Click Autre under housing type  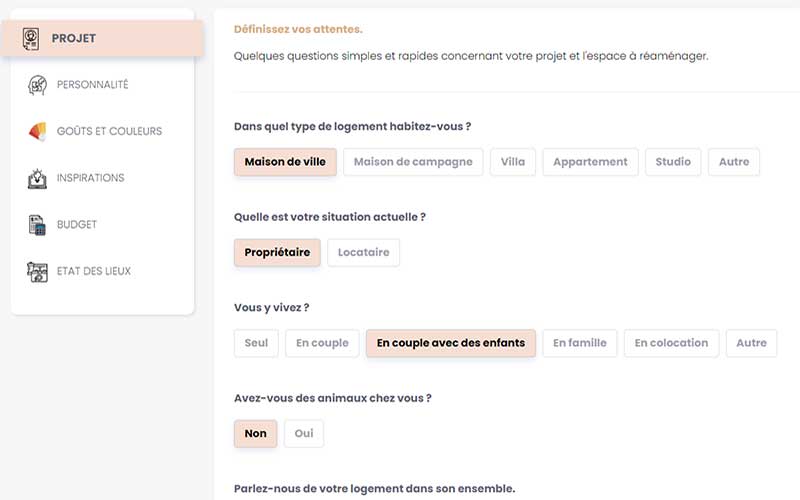(734, 162)
